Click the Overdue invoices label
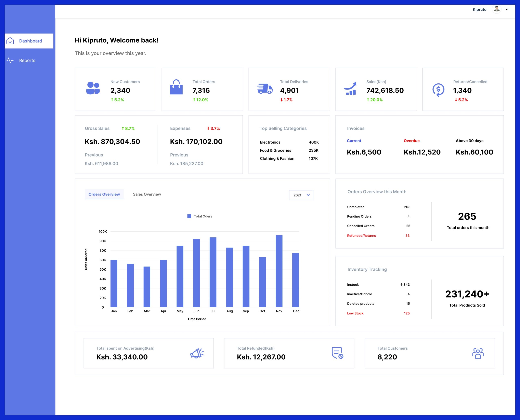 pos(411,141)
